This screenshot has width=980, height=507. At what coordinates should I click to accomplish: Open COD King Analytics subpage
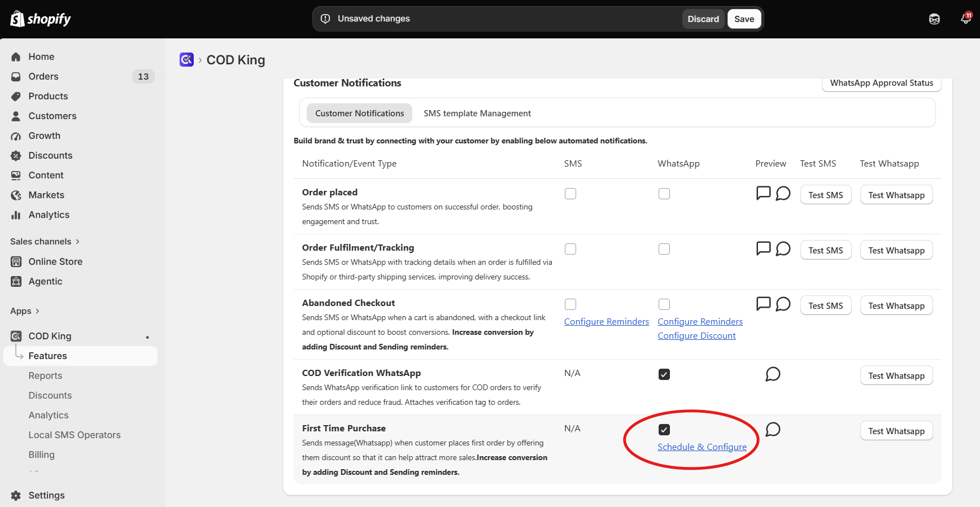point(49,415)
